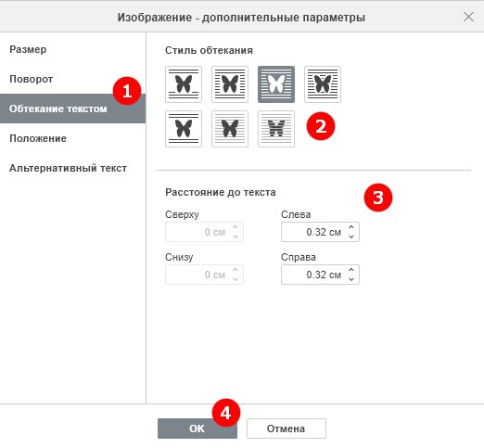
Task: Select the Top and bottom wrapping icon
Action: tap(184, 129)
